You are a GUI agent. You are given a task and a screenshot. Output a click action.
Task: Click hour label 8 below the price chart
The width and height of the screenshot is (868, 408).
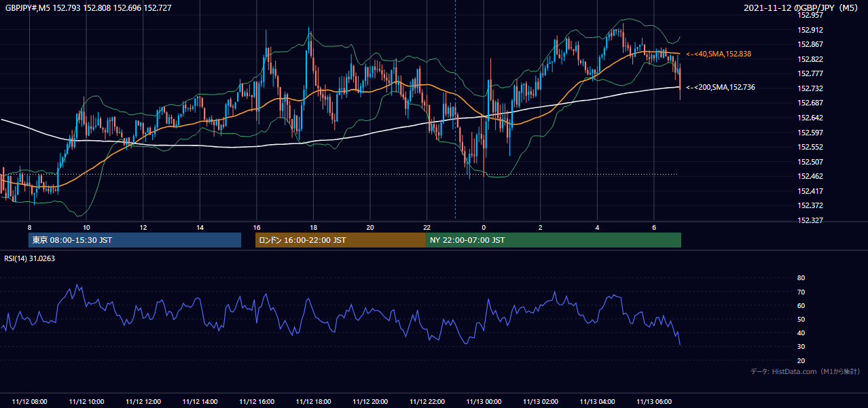pyautogui.click(x=29, y=227)
